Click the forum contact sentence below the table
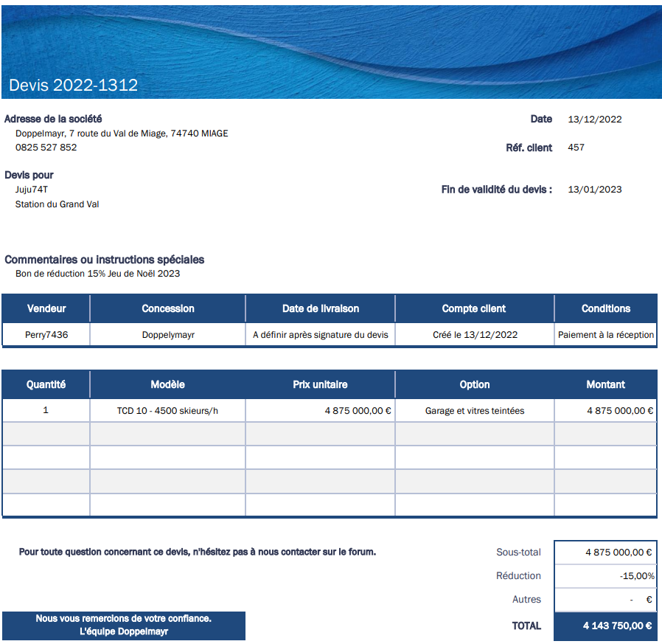This screenshot has height=644, width=662. tap(197, 552)
